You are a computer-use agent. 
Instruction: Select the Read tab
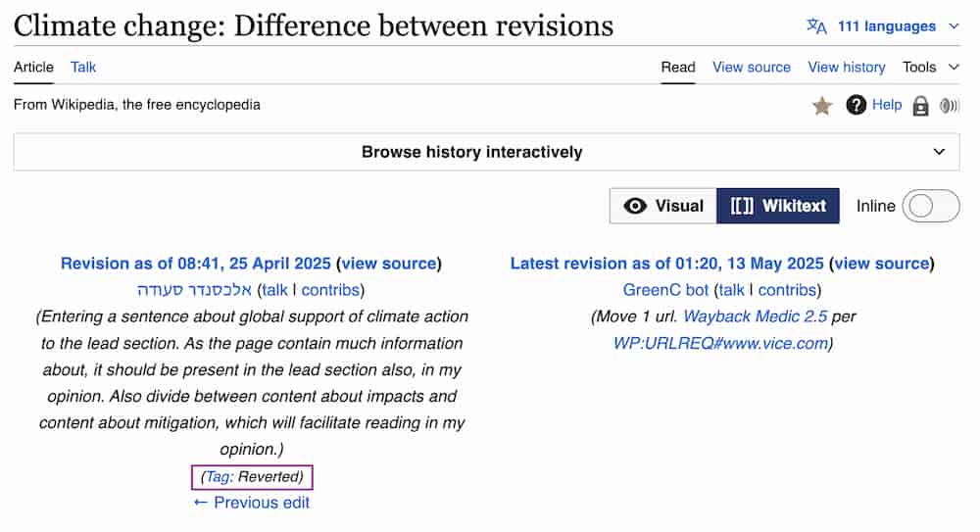pos(678,67)
